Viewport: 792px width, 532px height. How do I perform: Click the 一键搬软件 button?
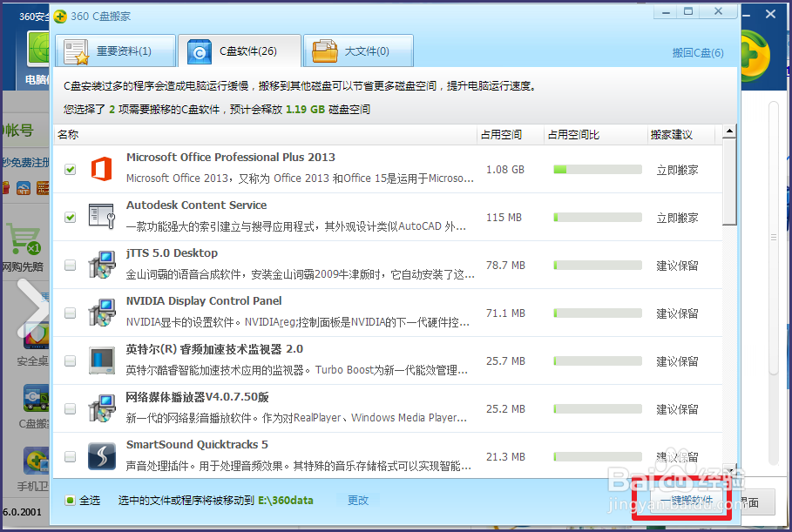(687, 500)
